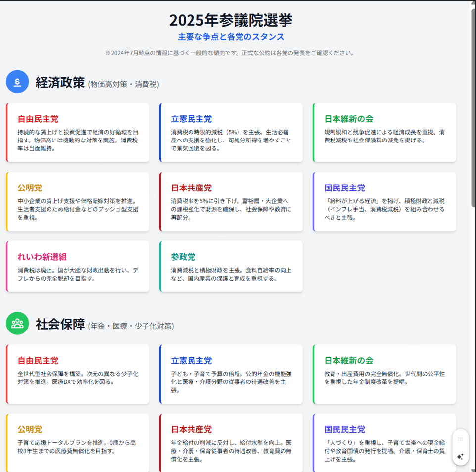Select 自由民主党 heading in 社会保障 section

tap(38, 361)
